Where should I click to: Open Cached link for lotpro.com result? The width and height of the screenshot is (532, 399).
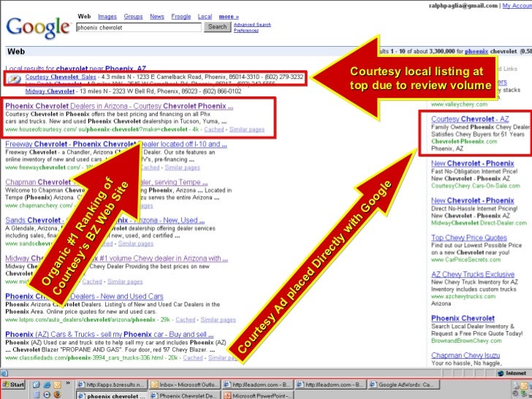pos(186,319)
